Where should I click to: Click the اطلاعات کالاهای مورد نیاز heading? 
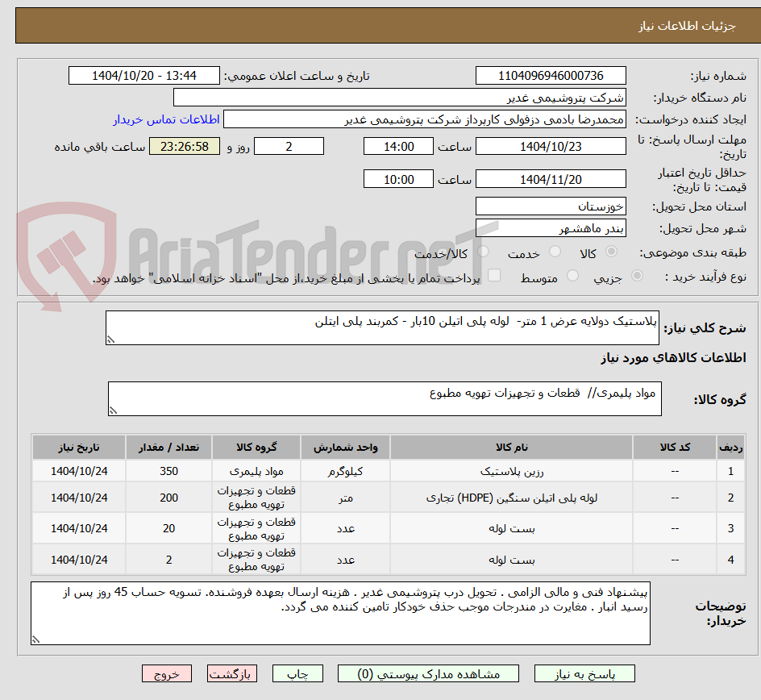pyautogui.click(x=674, y=358)
